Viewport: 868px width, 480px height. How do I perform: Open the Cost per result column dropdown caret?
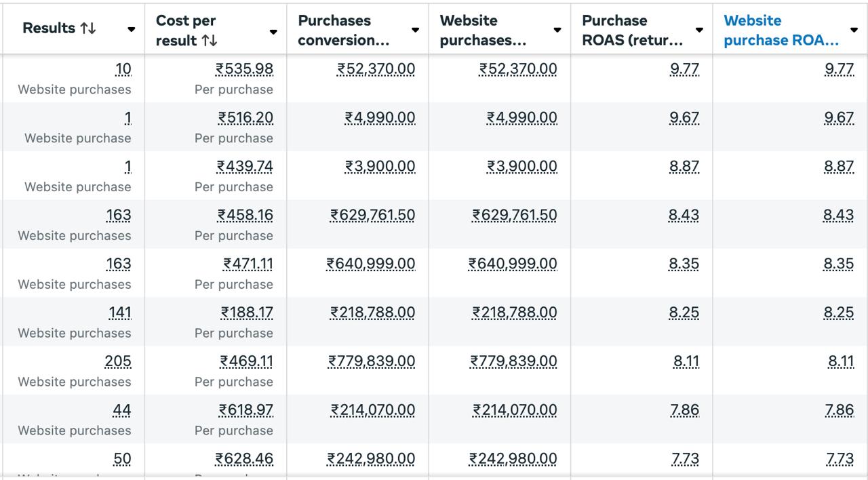pyautogui.click(x=273, y=32)
